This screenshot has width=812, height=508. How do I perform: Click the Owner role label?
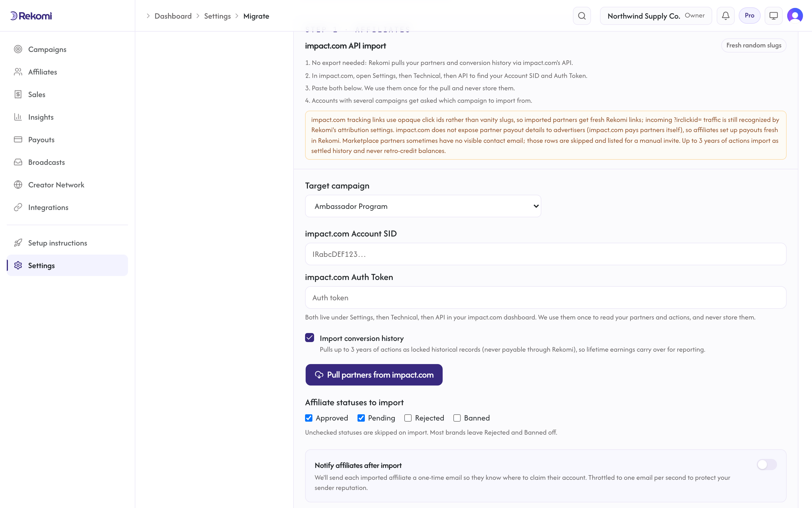coord(694,16)
